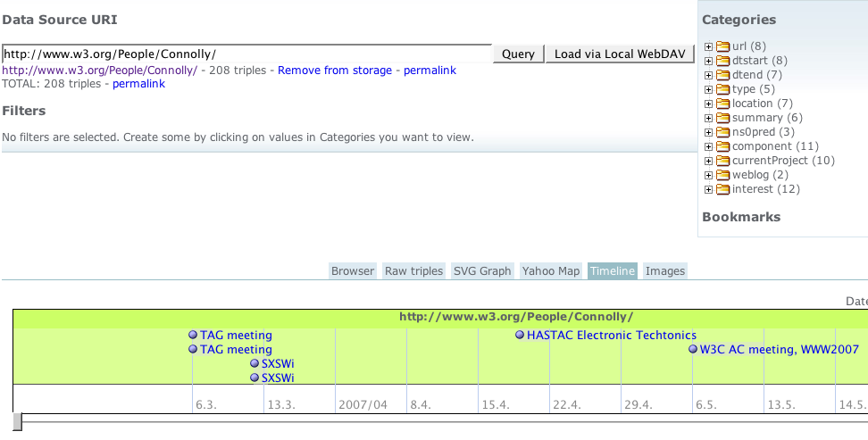Expand the dtend category plus box
The image size is (868, 440).
(709, 75)
